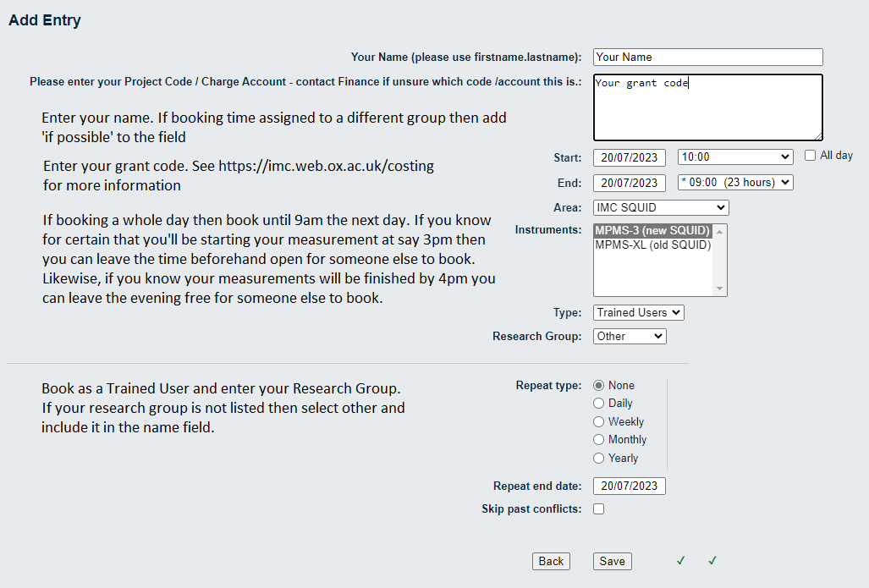Select the Daily repeat type

click(598, 404)
